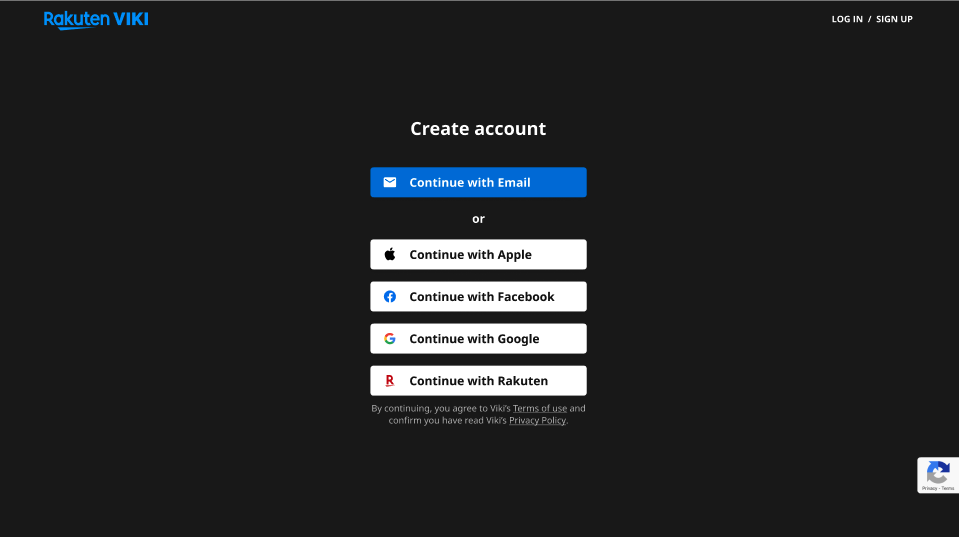Screen dimensions: 959x537
Task: Open the LOG IN link
Action: pyautogui.click(x=847, y=19)
